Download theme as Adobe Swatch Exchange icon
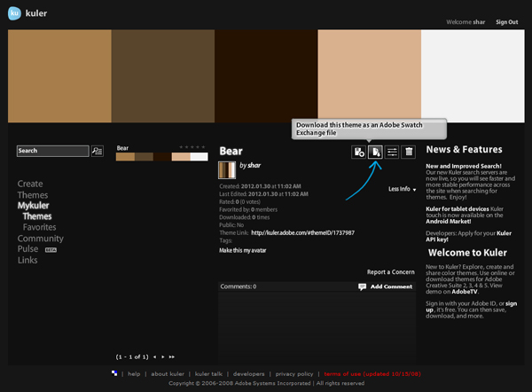This screenshot has width=532, height=392. 375,152
